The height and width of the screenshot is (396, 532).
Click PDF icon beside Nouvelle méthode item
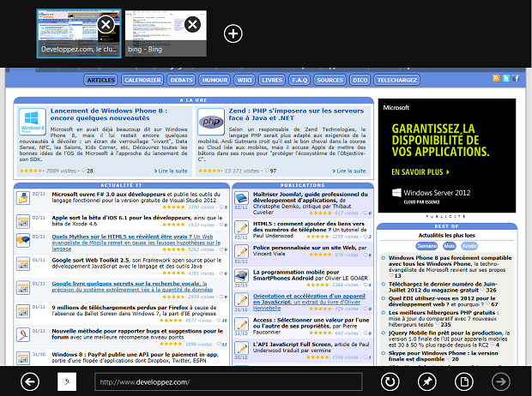23,334
